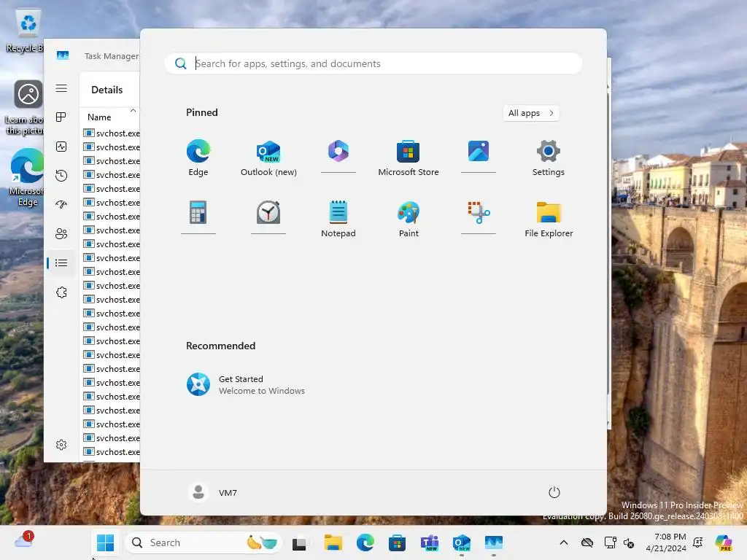Viewport: 747px width, 560px height.
Task: Launch Paint from pinned apps
Action: pos(409,219)
